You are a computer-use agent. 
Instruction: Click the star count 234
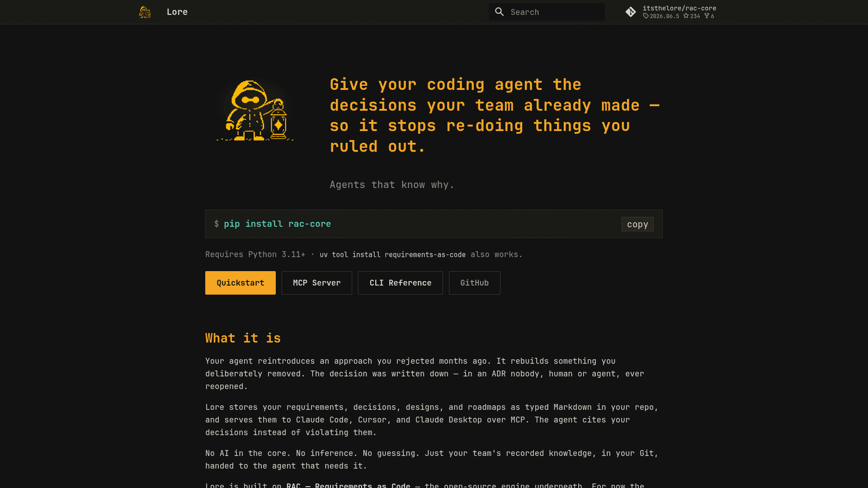pyautogui.click(x=692, y=16)
